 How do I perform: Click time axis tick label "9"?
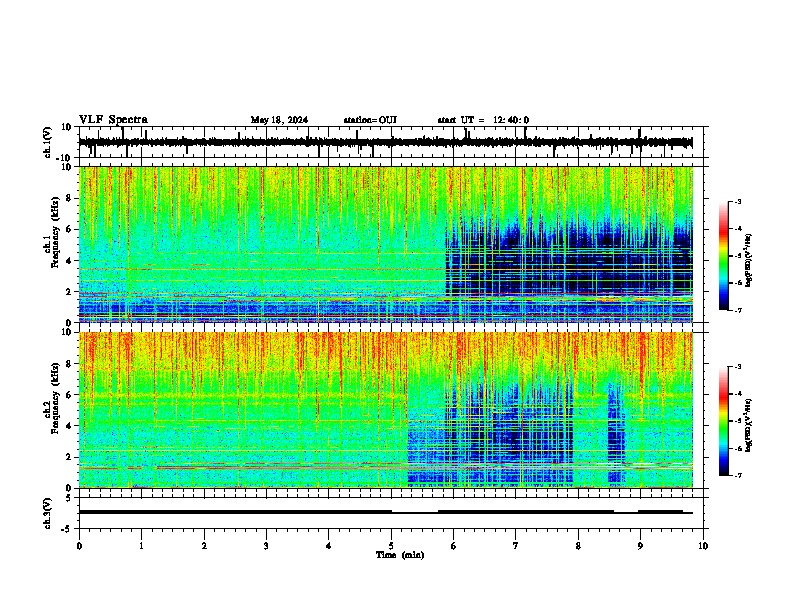click(640, 546)
